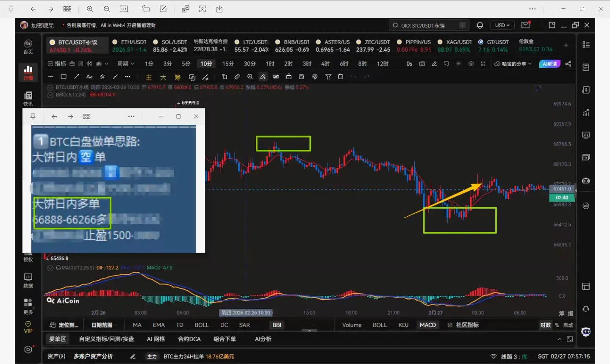Click the 67451.0 current price label
The height and width of the screenshot is (364, 610).
562,189
